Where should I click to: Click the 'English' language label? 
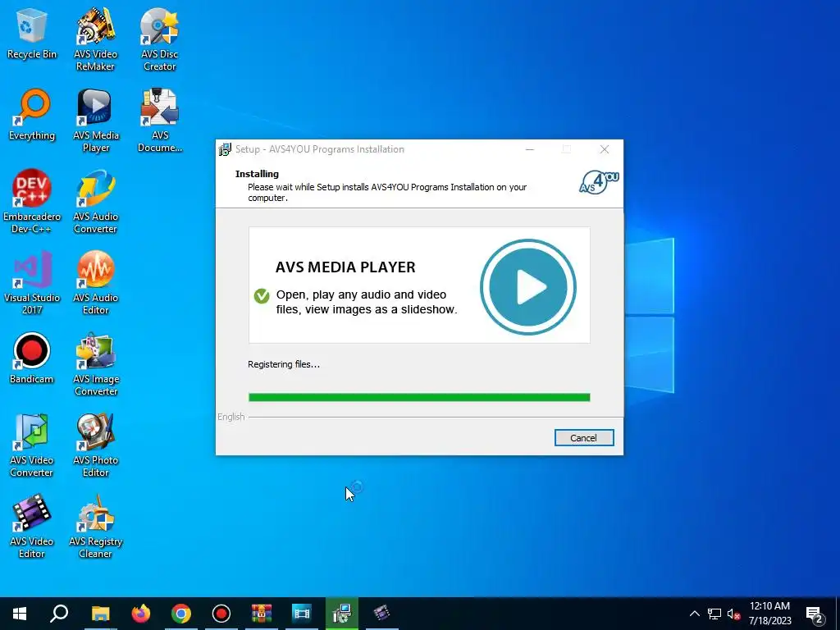click(231, 417)
